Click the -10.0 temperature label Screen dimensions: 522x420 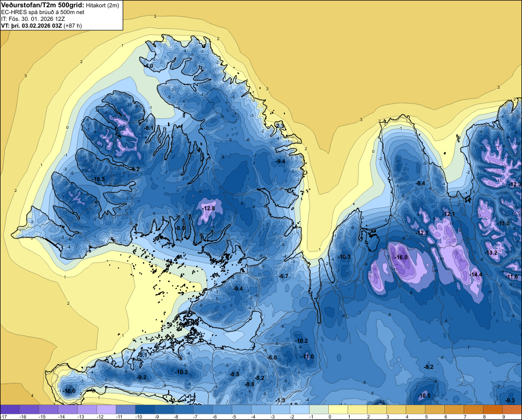(69, 391)
